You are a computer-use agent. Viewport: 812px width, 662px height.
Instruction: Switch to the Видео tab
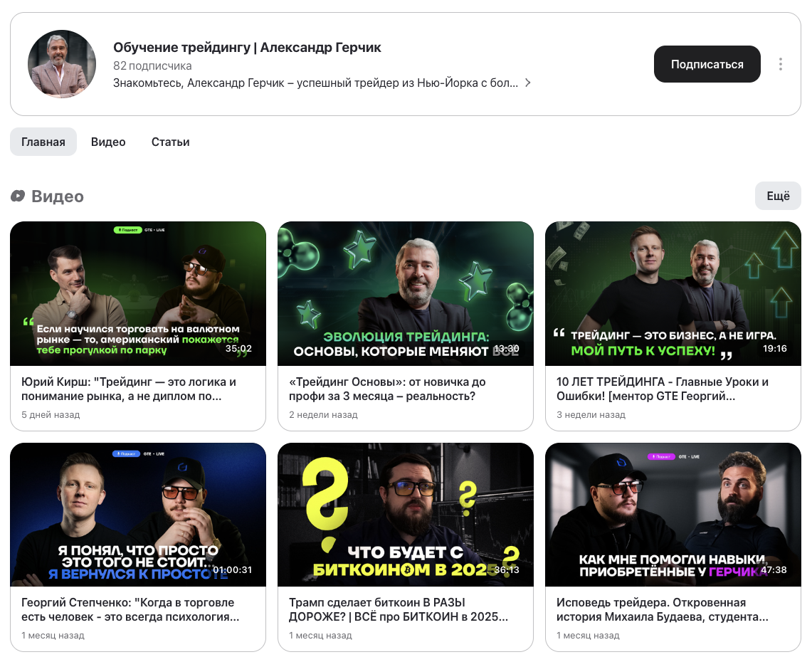point(108,142)
